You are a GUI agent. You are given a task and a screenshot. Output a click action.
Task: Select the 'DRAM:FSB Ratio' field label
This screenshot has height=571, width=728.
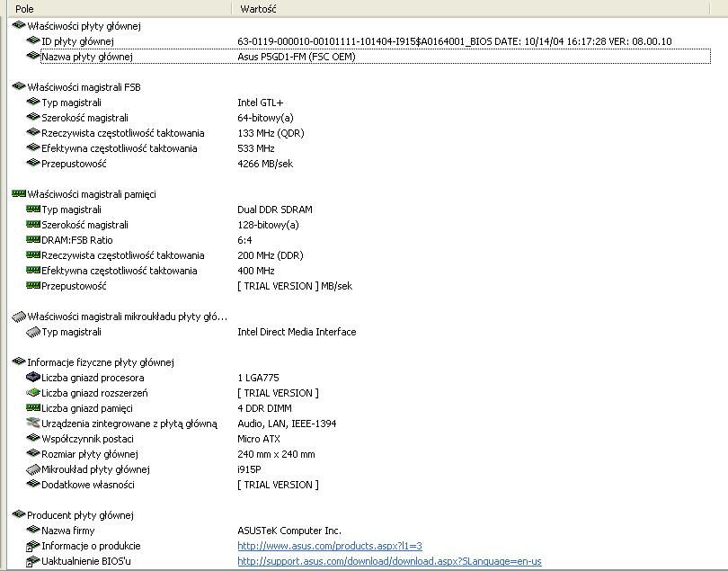tap(77, 240)
